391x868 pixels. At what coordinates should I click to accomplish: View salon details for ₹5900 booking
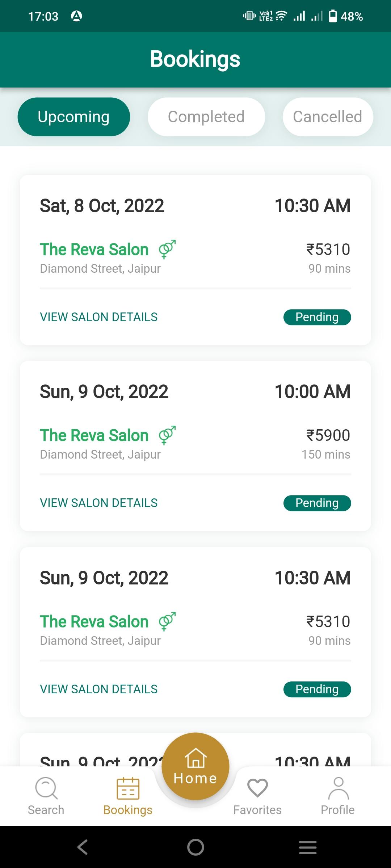[x=99, y=503]
